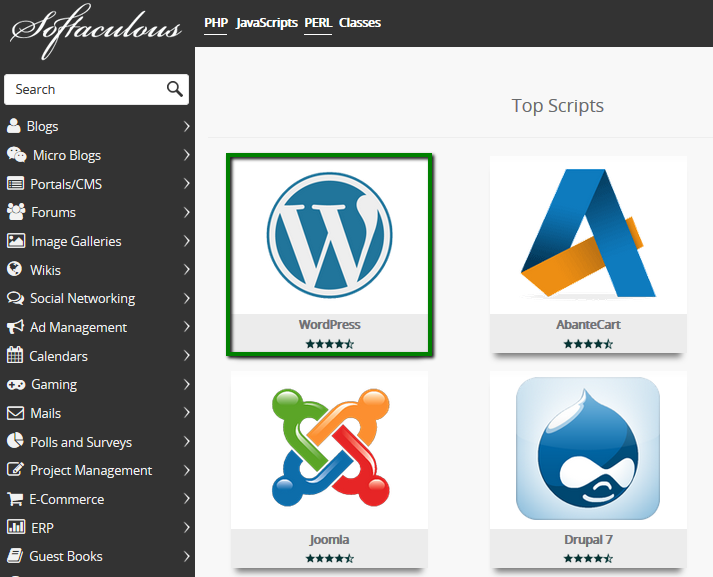Click the Polls and Surveys pie chart icon

click(x=15, y=441)
